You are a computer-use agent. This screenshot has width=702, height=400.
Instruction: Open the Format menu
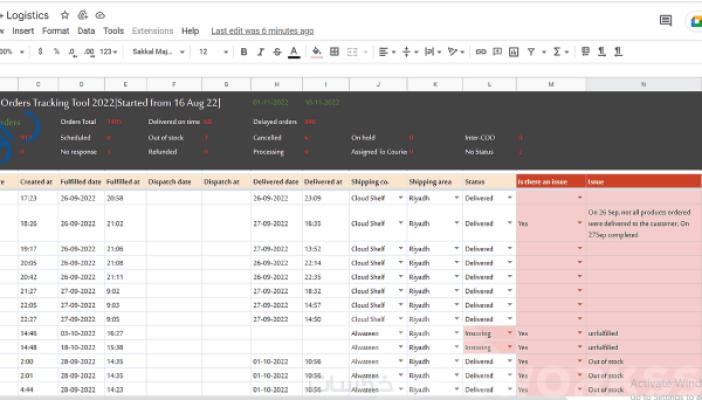[56, 31]
